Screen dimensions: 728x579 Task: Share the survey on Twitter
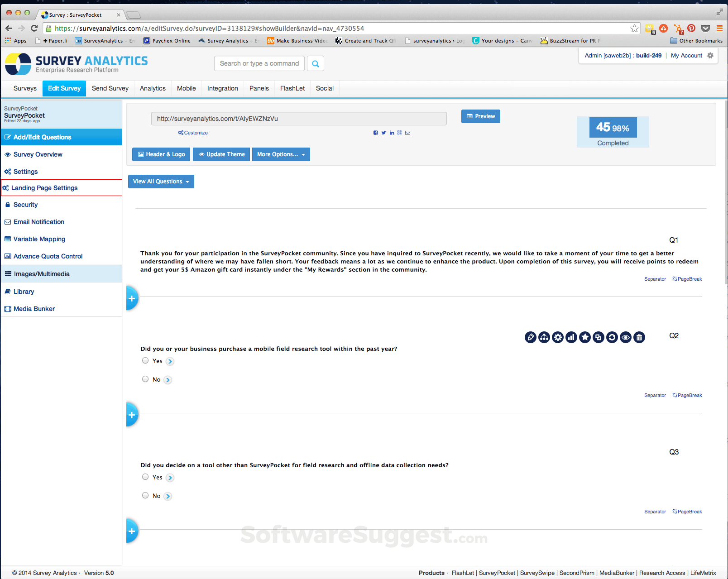click(383, 133)
